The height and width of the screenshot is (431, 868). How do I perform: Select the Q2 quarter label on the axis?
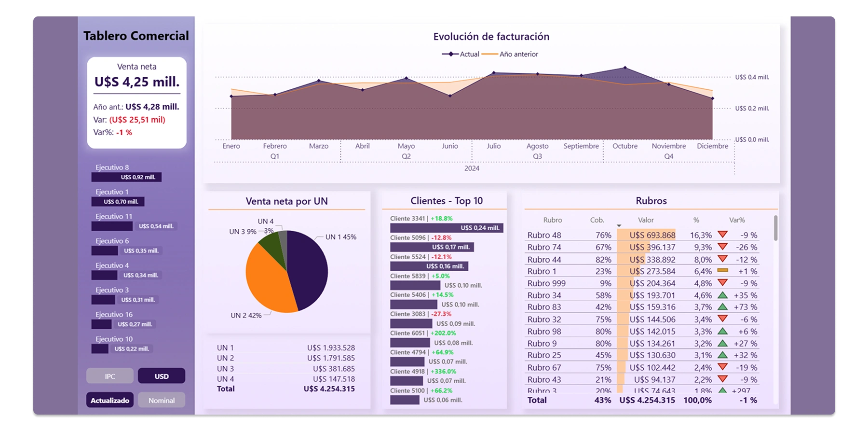(406, 156)
